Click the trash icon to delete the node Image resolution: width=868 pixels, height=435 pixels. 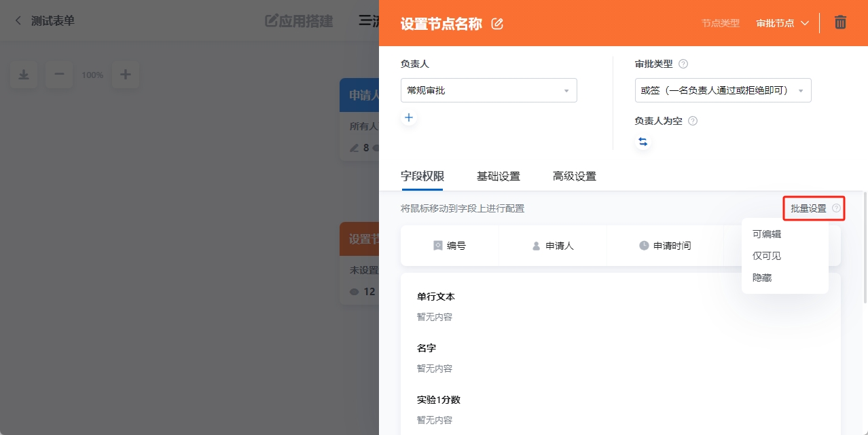click(x=840, y=22)
